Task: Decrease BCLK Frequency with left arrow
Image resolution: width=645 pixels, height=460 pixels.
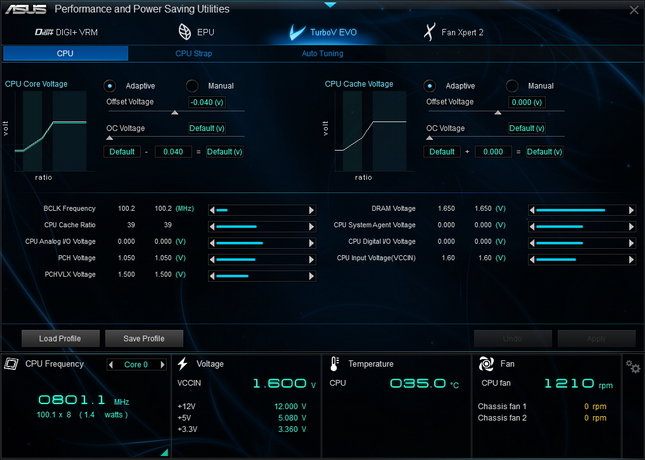Action: click(x=212, y=210)
